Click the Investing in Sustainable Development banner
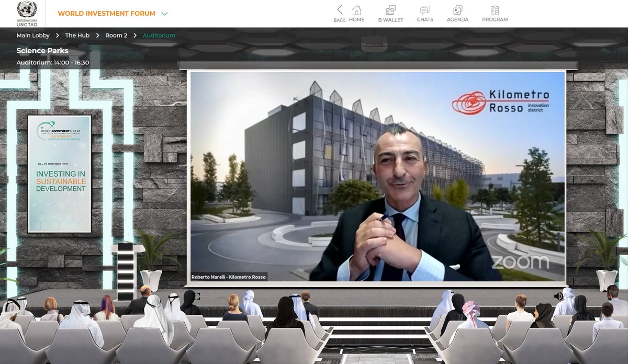Screen dimensions: 628x364 pos(59,174)
